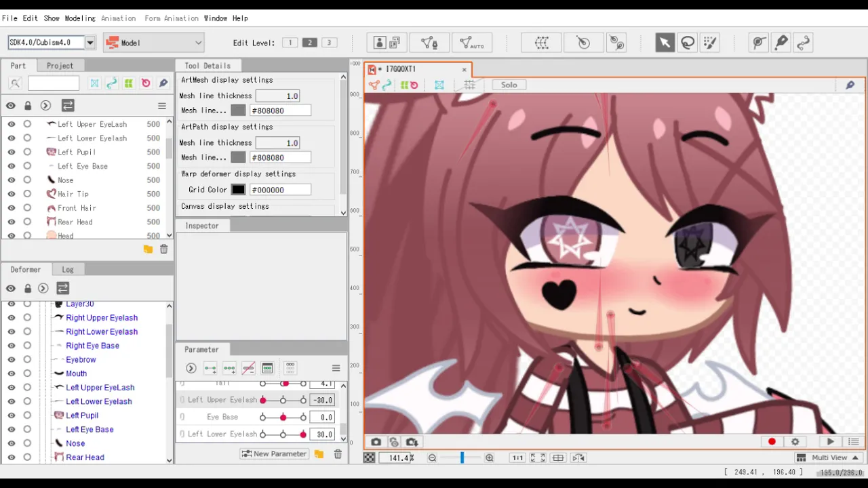Image resolution: width=868 pixels, height=488 pixels.
Task: Select the Arrow selection tool
Action: (x=665, y=43)
